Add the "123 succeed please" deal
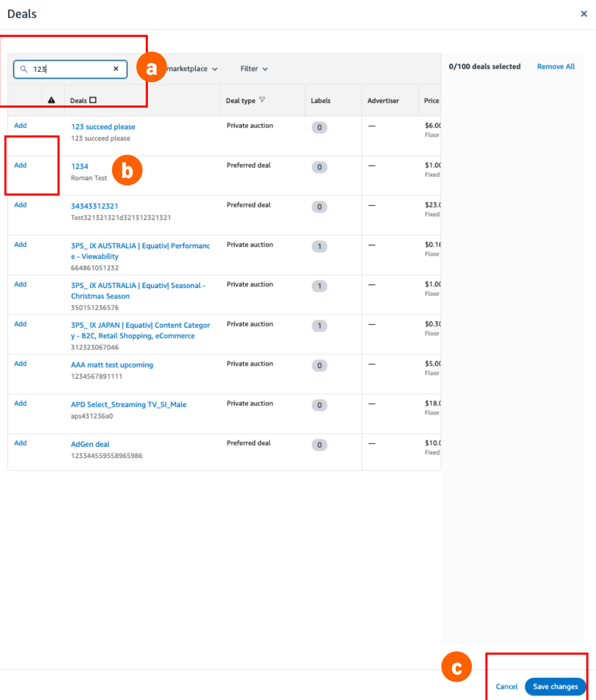This screenshot has height=700, width=596. pos(20,125)
